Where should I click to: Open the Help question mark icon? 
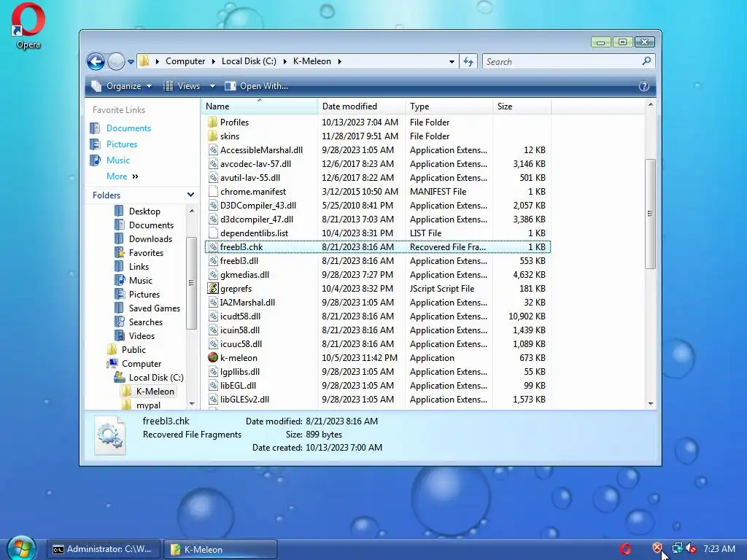tap(643, 86)
